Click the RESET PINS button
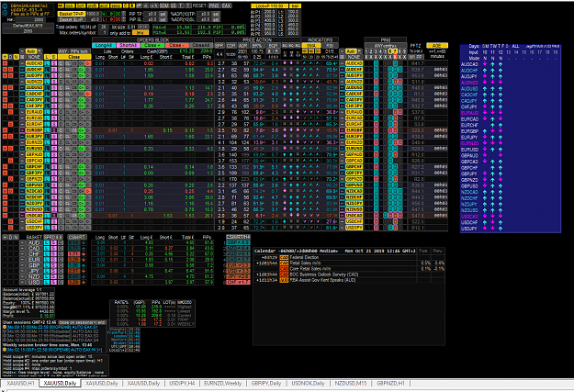 tap(214, 6)
